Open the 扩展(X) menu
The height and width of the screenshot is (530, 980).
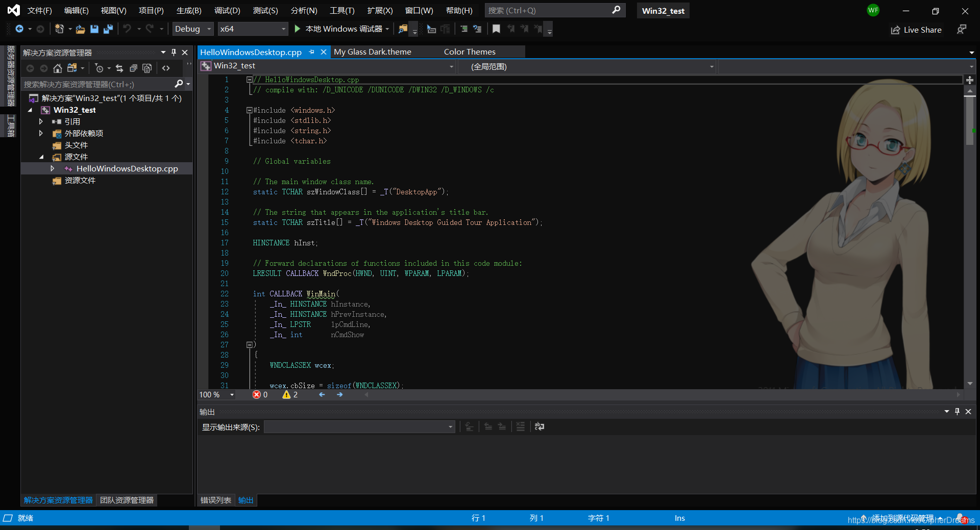coord(380,11)
